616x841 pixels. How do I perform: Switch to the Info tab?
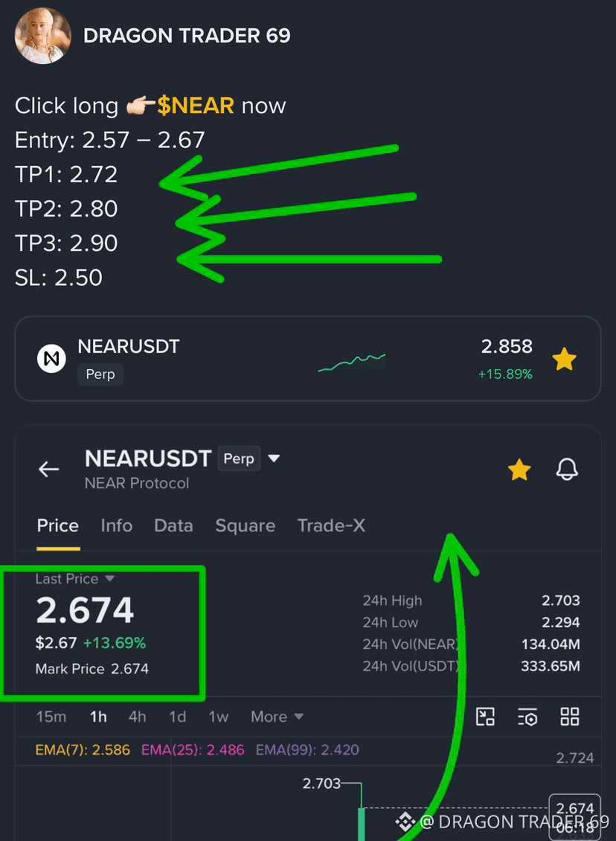(116, 525)
